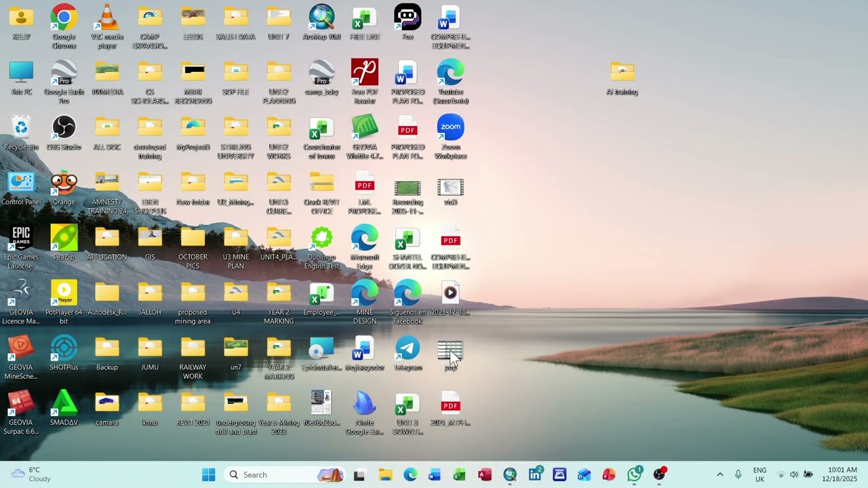Select the This PC icon
This screenshot has height=488, width=868.
coord(21,78)
